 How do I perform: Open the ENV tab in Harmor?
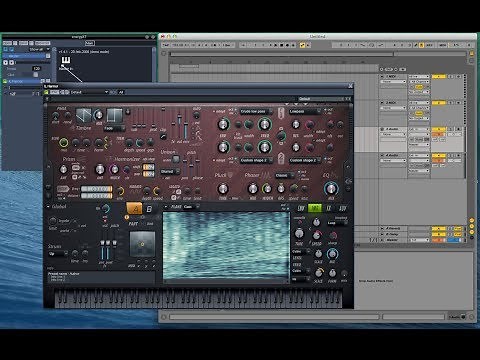[x=301, y=208]
